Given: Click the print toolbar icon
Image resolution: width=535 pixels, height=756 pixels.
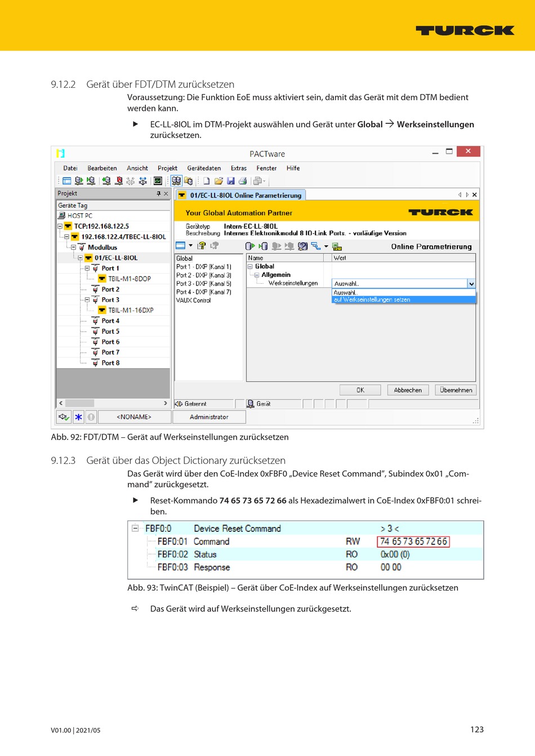Looking at the screenshot, I should pos(243,181).
